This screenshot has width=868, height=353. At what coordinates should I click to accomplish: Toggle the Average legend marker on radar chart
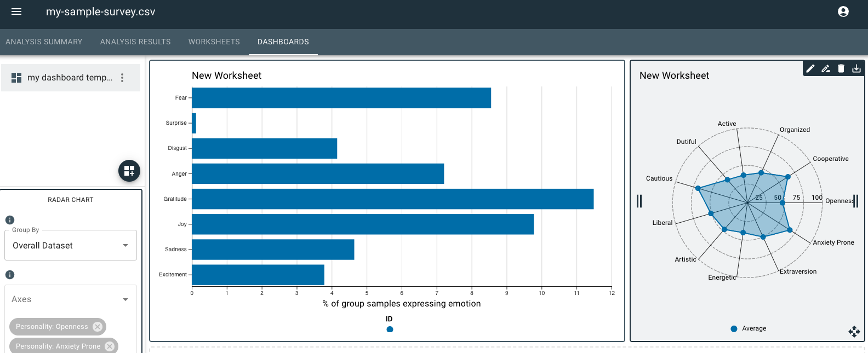point(734,329)
